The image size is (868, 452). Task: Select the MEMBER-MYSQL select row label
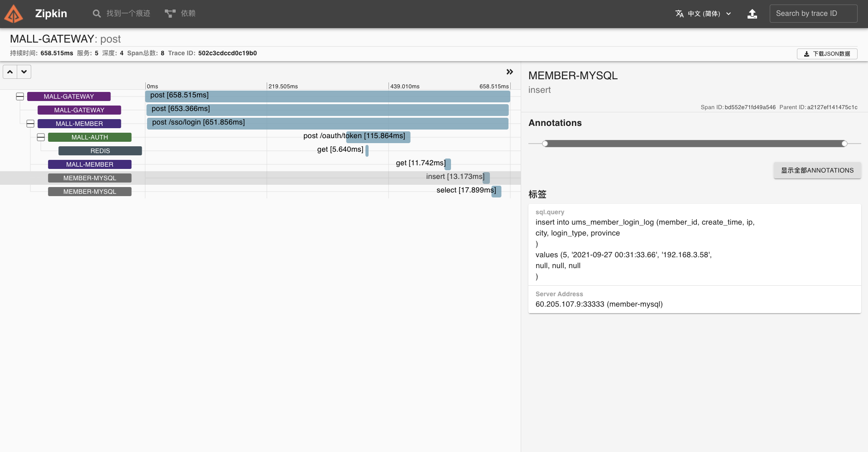90,192
